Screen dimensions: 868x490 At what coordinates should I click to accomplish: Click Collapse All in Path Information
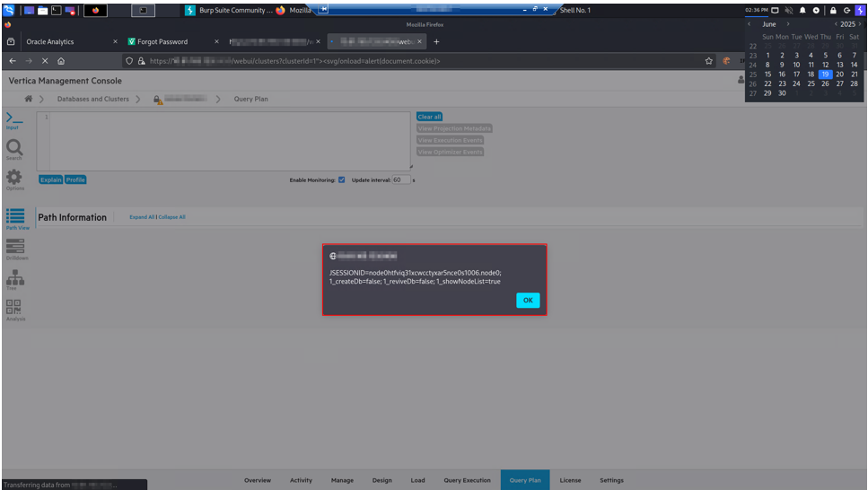click(172, 217)
